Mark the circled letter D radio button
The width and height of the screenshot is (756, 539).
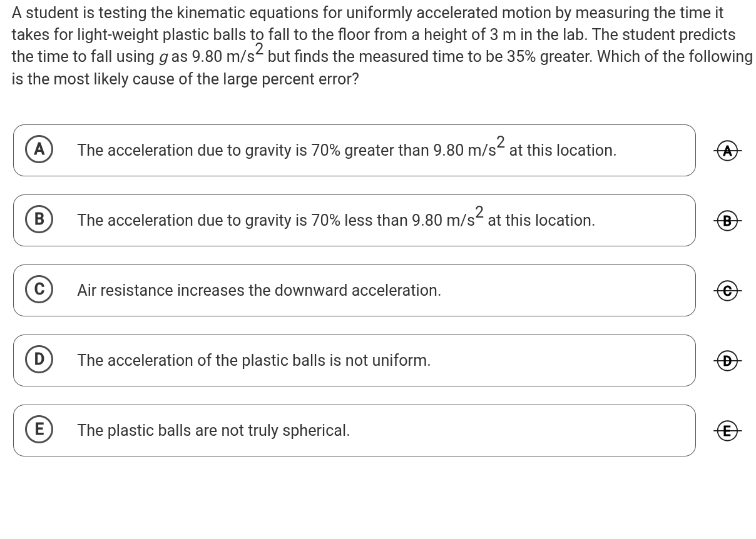(x=39, y=360)
